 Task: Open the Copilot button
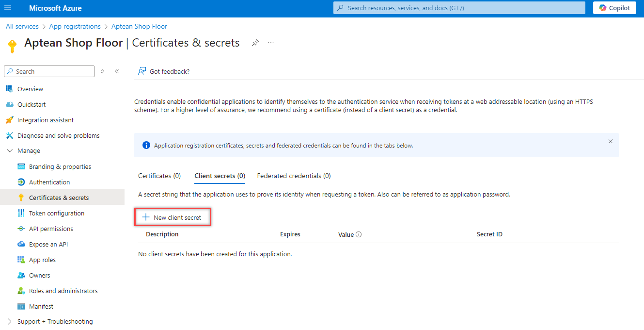click(614, 8)
